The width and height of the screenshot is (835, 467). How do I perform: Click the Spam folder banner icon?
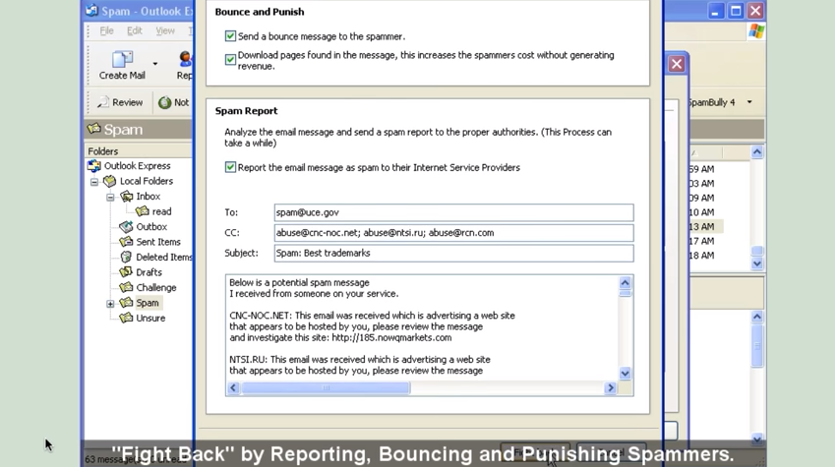[x=94, y=129]
